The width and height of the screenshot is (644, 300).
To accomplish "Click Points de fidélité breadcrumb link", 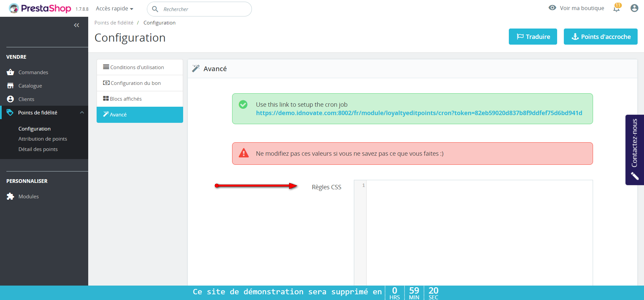I will point(114,22).
